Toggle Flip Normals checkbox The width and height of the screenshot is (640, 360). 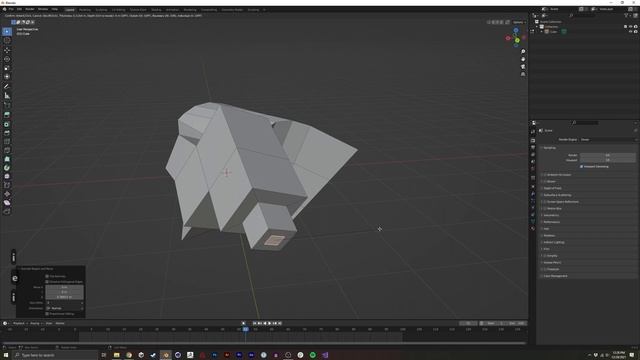[x=47, y=276]
